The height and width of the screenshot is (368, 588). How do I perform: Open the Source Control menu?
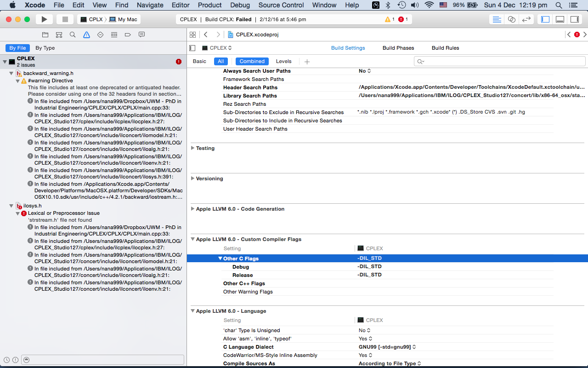(x=281, y=5)
